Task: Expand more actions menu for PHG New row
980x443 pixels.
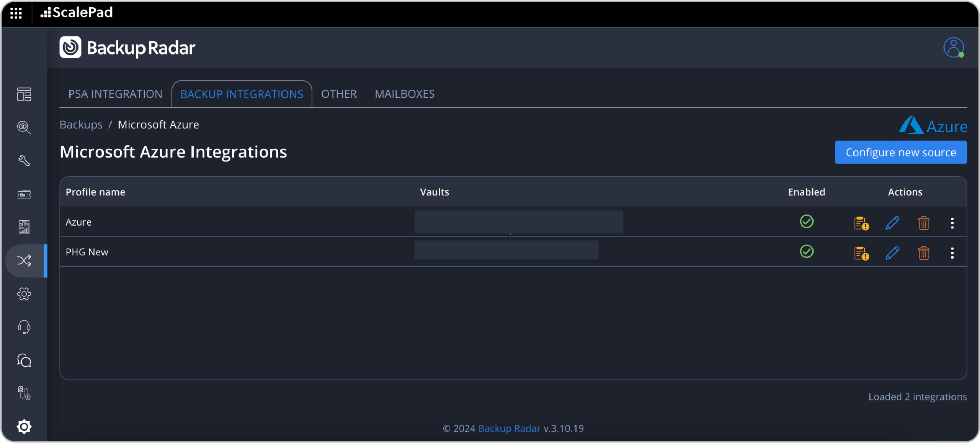Action: coord(952,253)
